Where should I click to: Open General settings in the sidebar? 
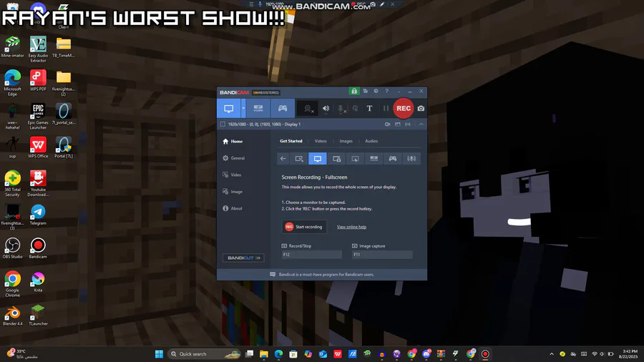tap(234, 158)
